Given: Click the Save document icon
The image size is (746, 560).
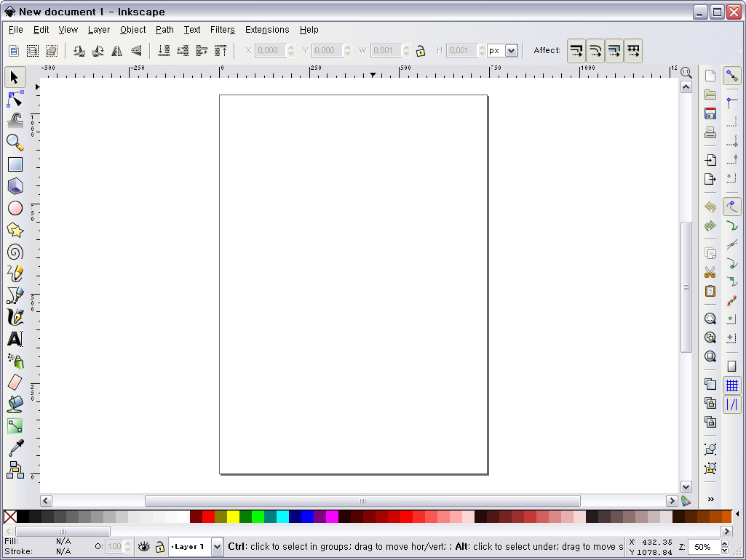Looking at the screenshot, I should click(710, 113).
